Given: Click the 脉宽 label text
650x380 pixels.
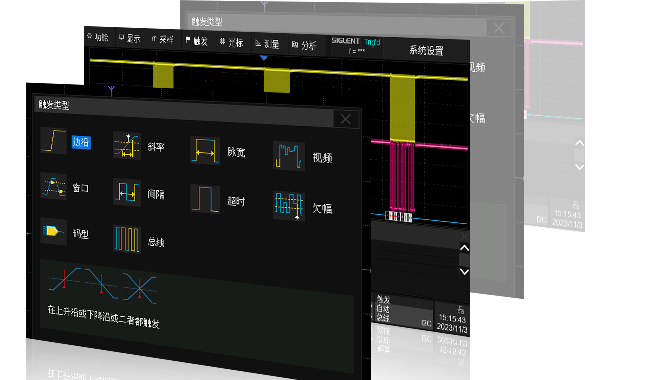Looking at the screenshot, I should tap(236, 152).
